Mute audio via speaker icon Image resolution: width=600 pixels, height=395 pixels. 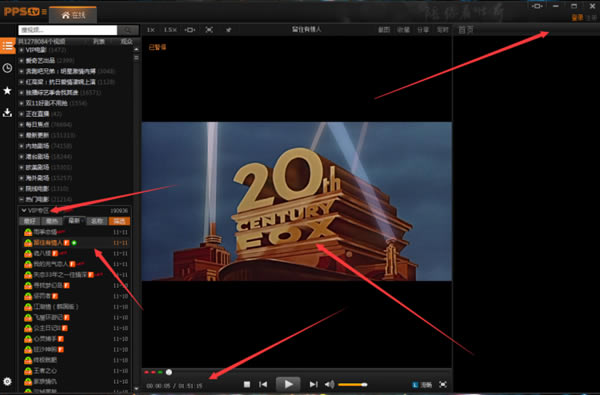[329, 384]
